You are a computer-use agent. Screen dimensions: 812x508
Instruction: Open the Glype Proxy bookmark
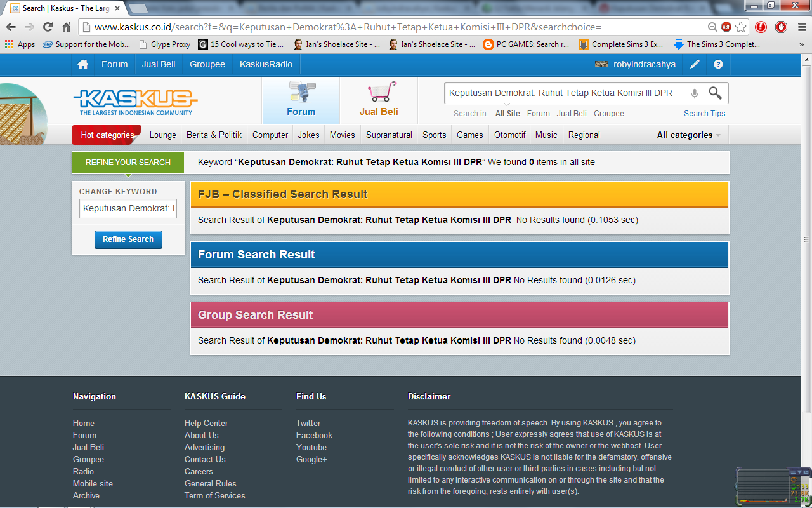pos(164,44)
